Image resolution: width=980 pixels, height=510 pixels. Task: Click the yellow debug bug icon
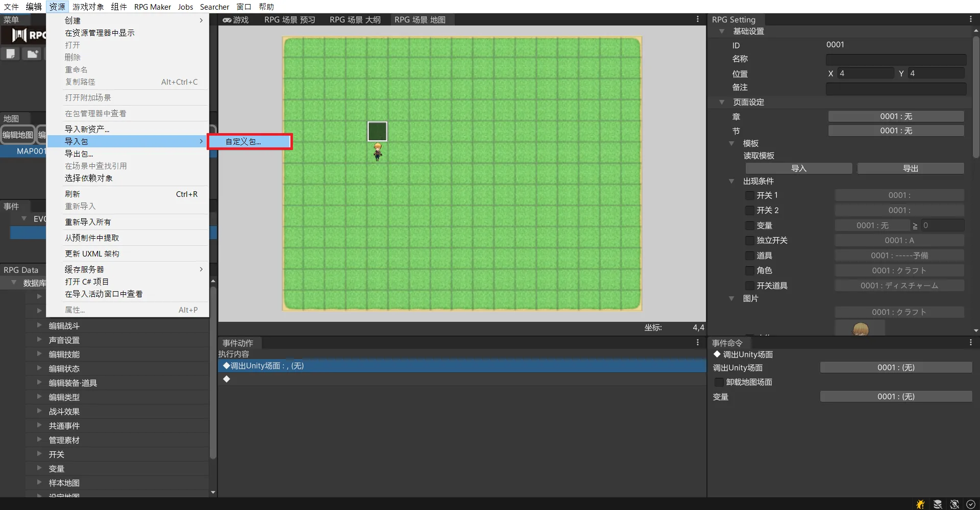(920, 504)
